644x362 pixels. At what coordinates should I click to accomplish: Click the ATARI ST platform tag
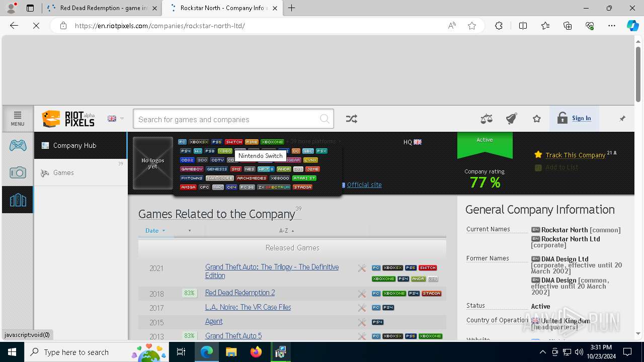tap(304, 178)
